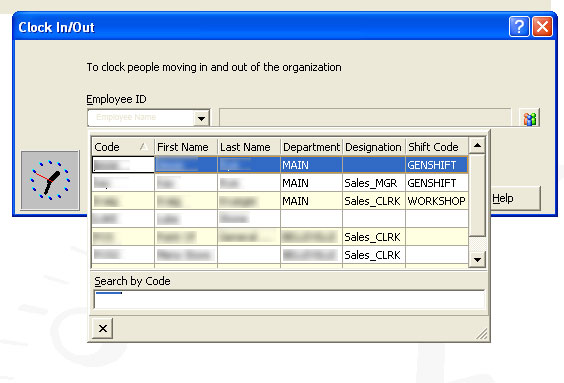Close the dropdown with the X button
564x383 pixels.
click(103, 328)
